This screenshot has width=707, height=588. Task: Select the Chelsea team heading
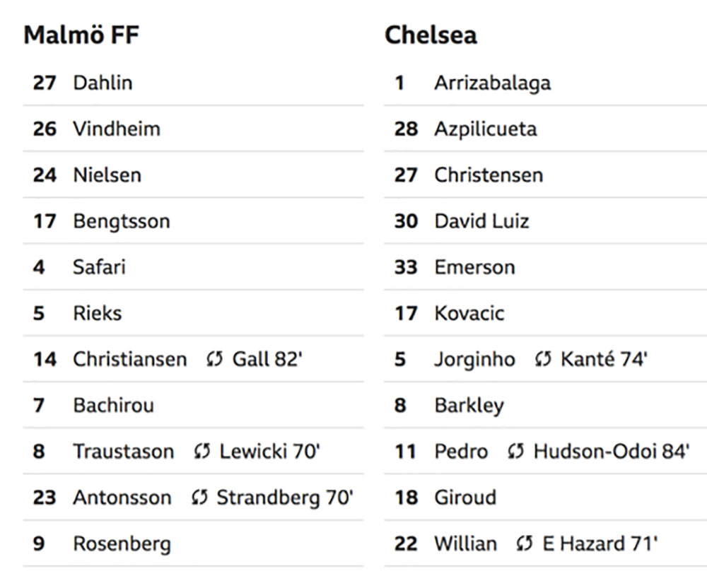point(431,35)
